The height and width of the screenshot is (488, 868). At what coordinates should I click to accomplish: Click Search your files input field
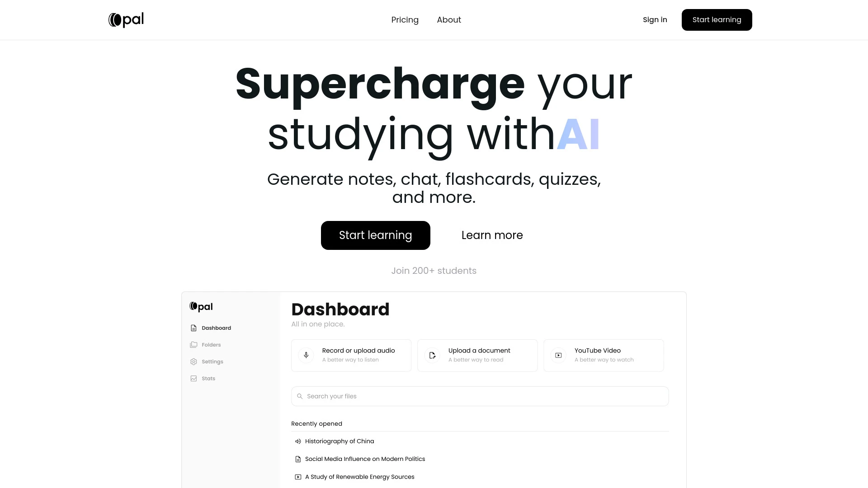point(480,396)
